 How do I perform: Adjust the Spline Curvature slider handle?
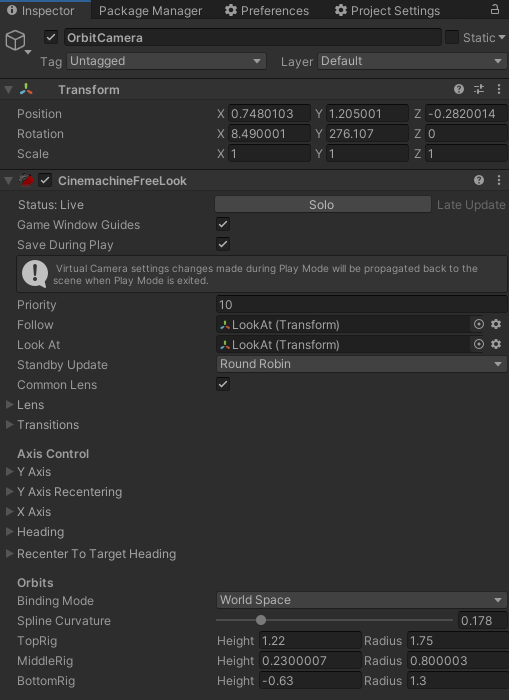(x=261, y=620)
